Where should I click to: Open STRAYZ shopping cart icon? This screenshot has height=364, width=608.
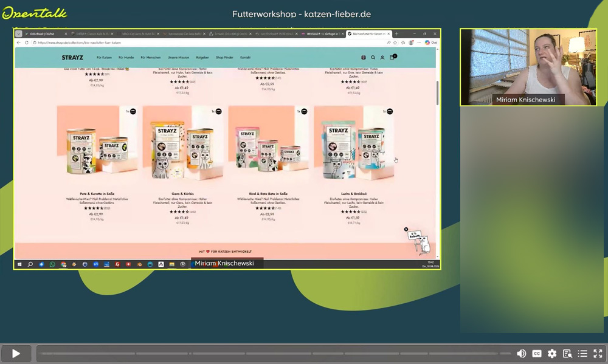pyautogui.click(x=392, y=57)
